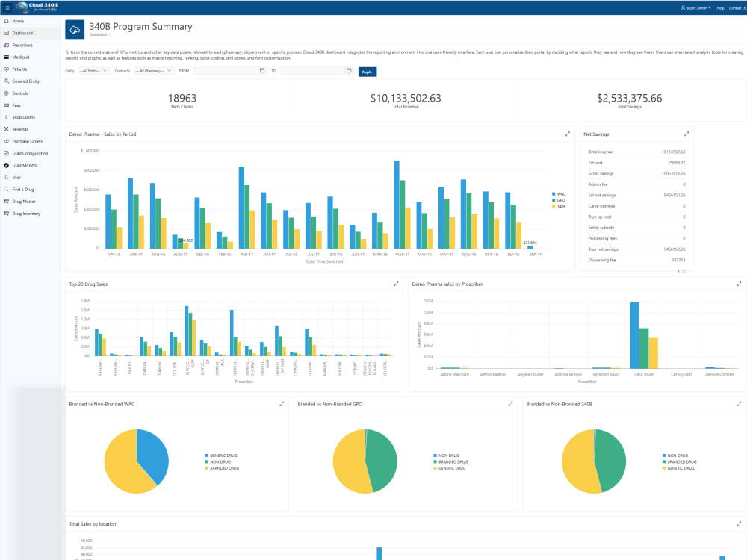Maximize the Sales by Period chart

[x=568, y=134]
